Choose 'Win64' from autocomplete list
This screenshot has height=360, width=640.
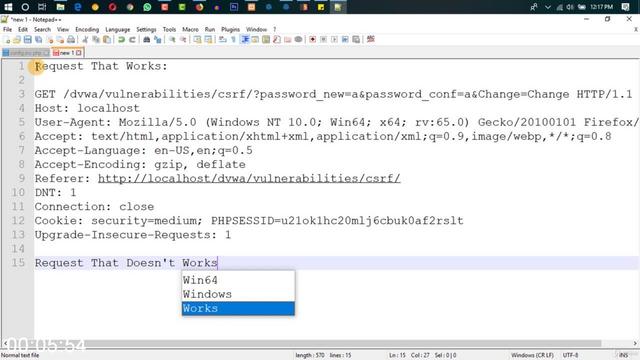(x=238, y=280)
